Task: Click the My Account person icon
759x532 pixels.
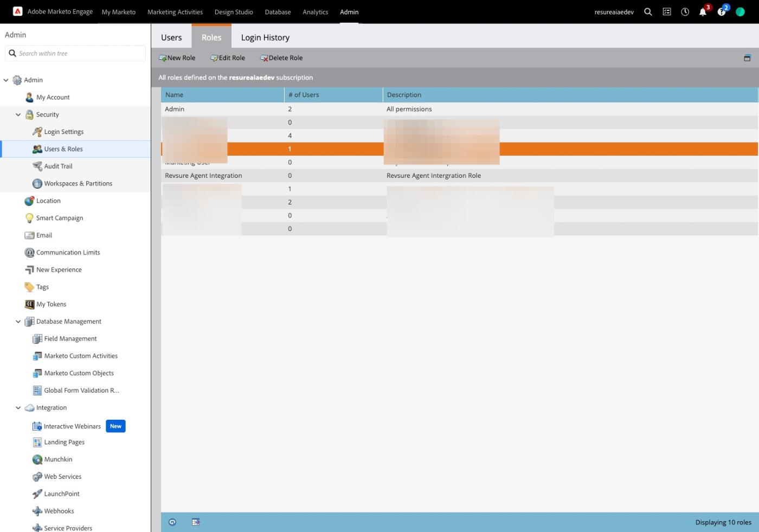Action: 29,97
